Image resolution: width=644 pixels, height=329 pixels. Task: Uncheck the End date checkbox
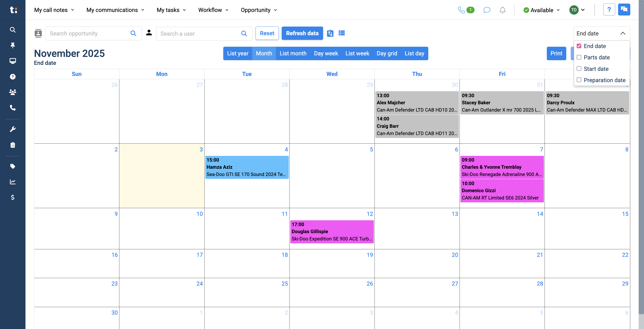tap(579, 46)
